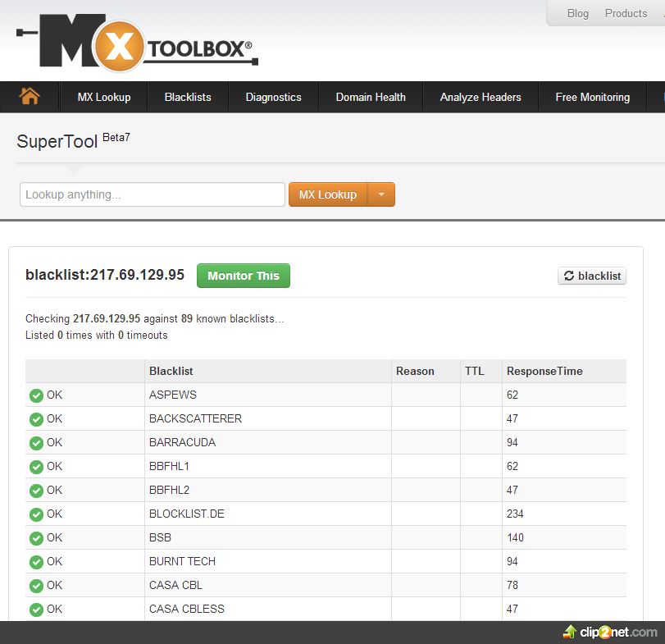Select the ASPEWS blacklist name
Image resolution: width=665 pixels, height=644 pixels.
[173, 395]
